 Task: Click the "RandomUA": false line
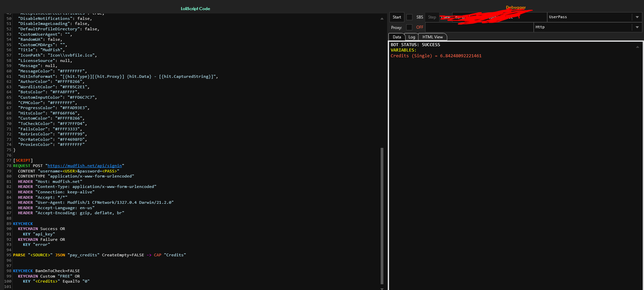click(x=40, y=39)
